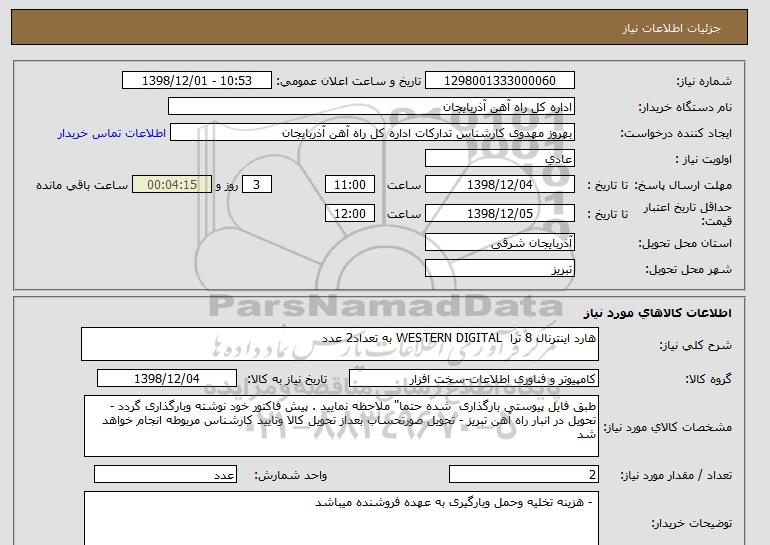
Task: Click the label نام دستگاه خریدار
Action: click(685, 108)
